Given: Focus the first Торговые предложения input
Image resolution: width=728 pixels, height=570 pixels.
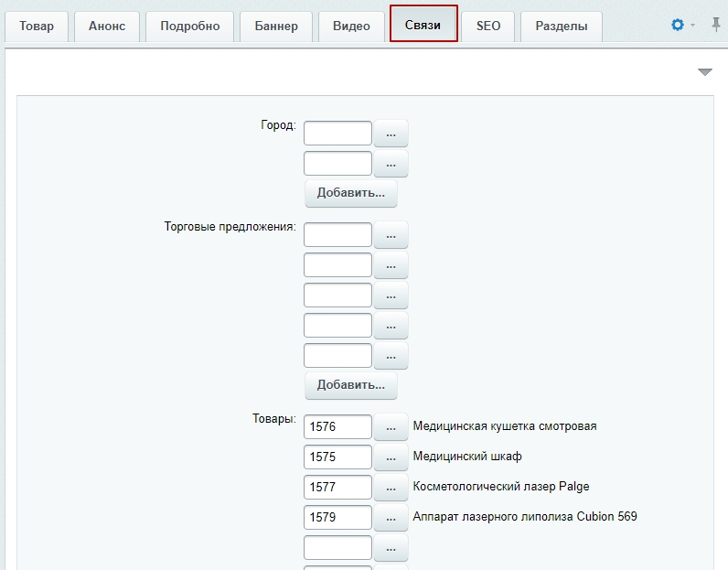Looking at the screenshot, I should point(338,235).
